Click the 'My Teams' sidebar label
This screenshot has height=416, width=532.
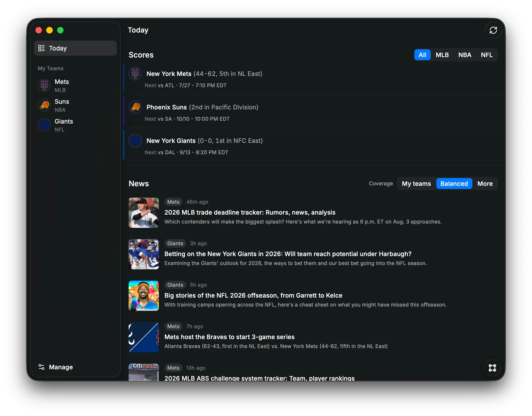coord(50,68)
